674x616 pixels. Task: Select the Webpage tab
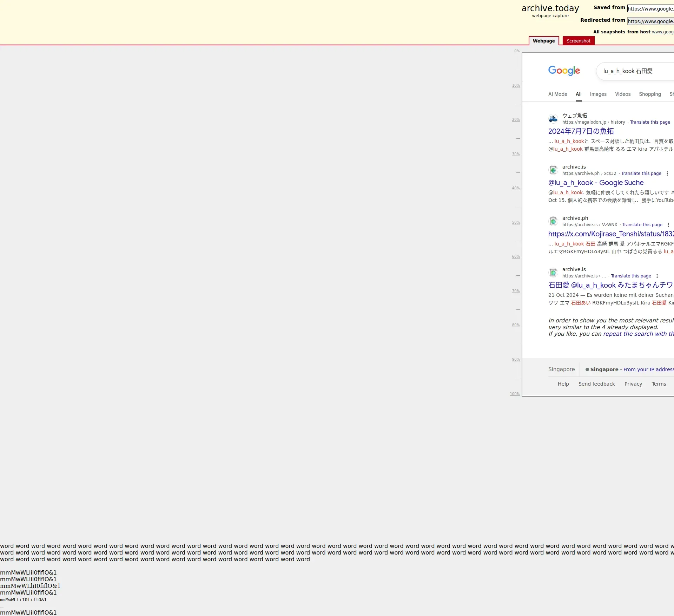click(543, 41)
